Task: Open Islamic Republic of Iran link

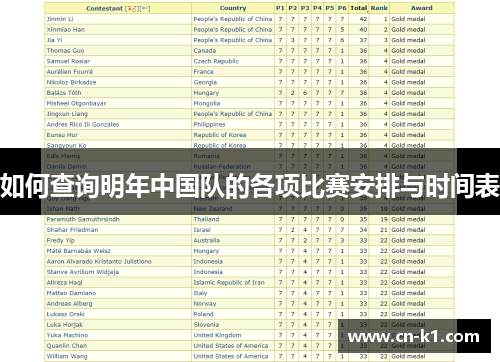Action: [229, 282]
